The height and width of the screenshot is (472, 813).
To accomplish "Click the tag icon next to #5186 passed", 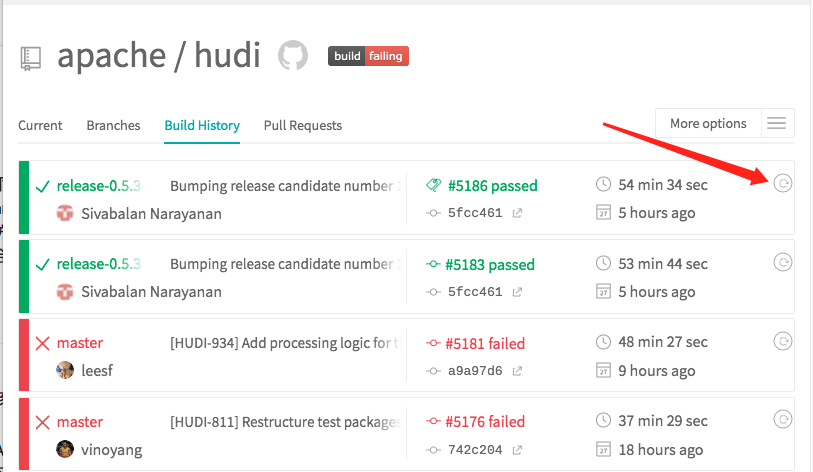I will [x=433, y=185].
